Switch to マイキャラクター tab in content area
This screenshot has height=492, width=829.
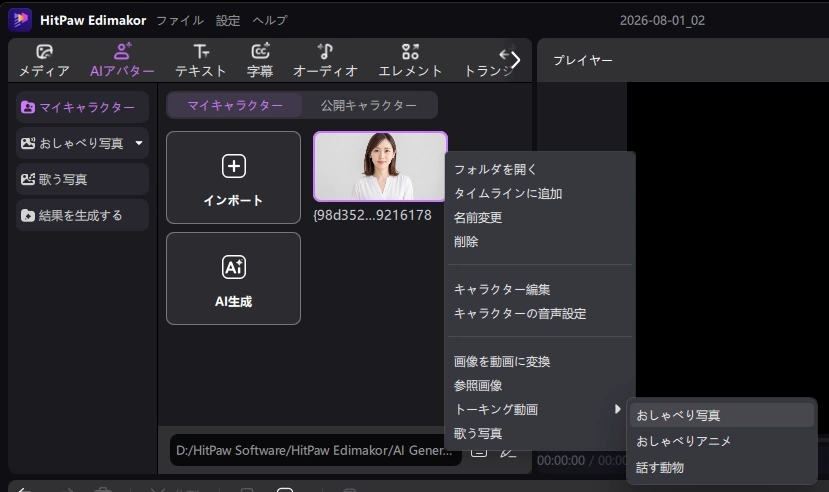234,105
